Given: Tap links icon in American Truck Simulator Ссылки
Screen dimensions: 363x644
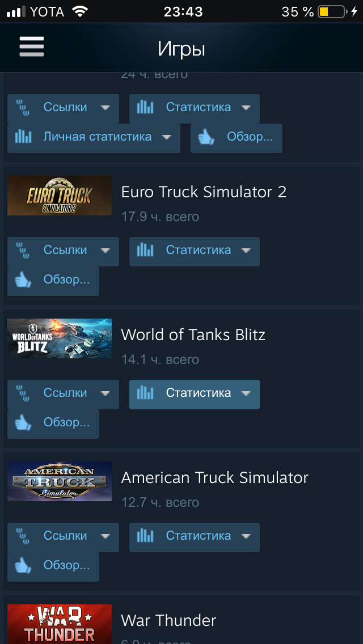Looking at the screenshot, I should (23, 536).
